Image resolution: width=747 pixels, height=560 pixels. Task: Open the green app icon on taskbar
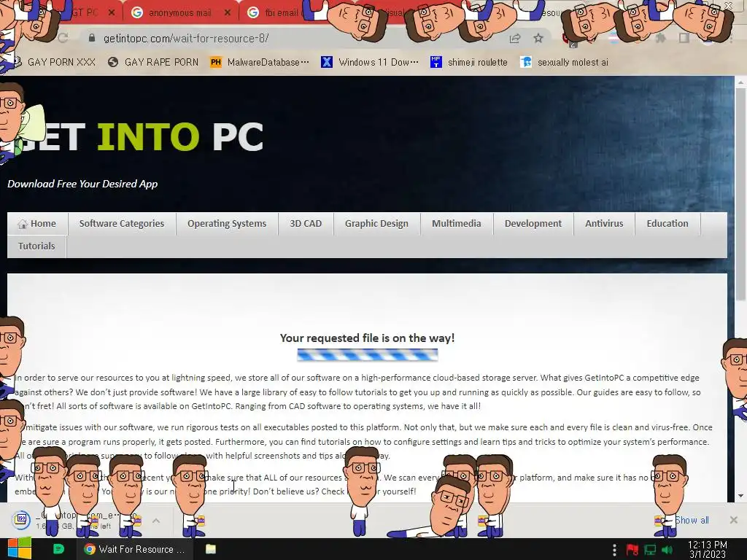(x=58, y=549)
